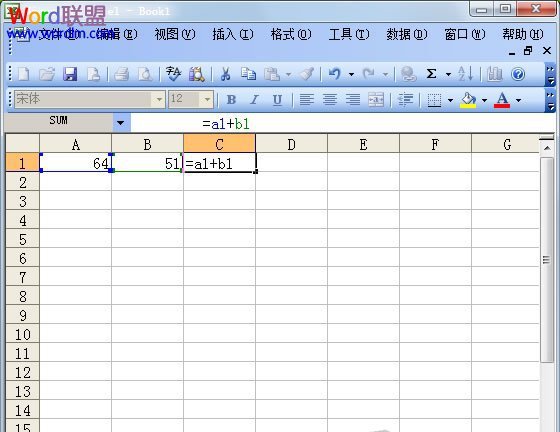The height and width of the screenshot is (432, 560).
Task: Open the 格式(O) Format menu
Action: [x=291, y=34]
